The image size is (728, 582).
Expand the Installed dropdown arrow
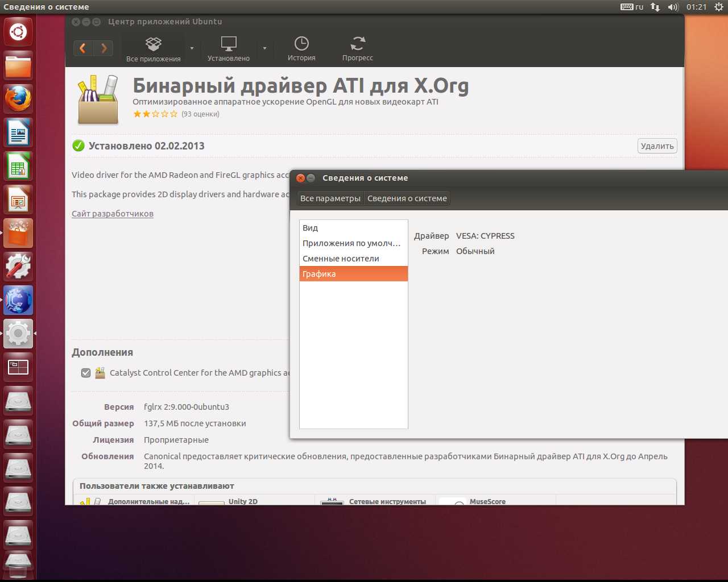point(264,48)
